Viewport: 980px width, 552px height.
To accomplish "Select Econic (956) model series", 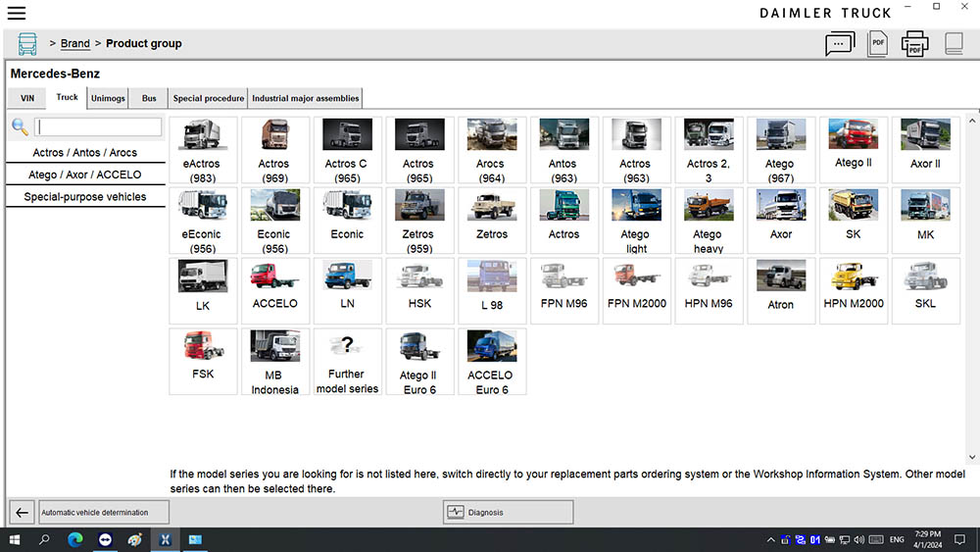I will tap(275, 221).
